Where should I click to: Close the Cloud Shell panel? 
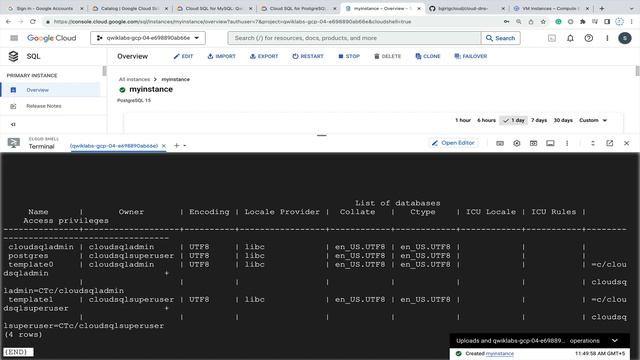click(627, 143)
